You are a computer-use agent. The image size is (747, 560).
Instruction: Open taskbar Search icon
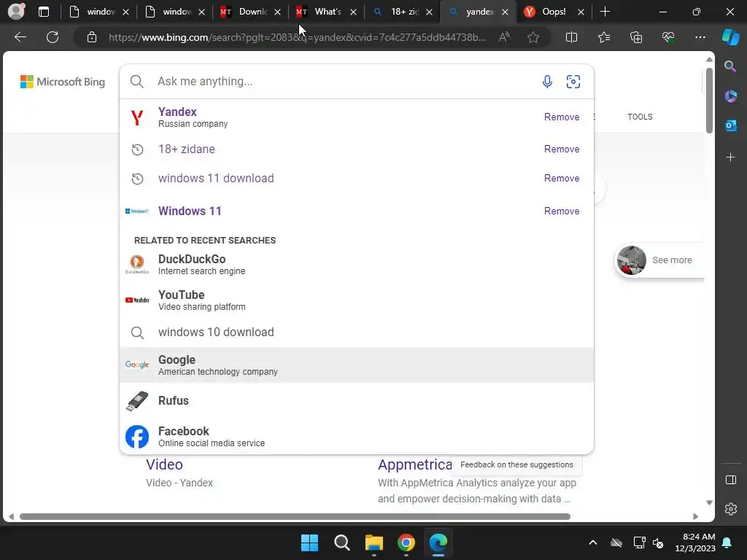point(341,542)
